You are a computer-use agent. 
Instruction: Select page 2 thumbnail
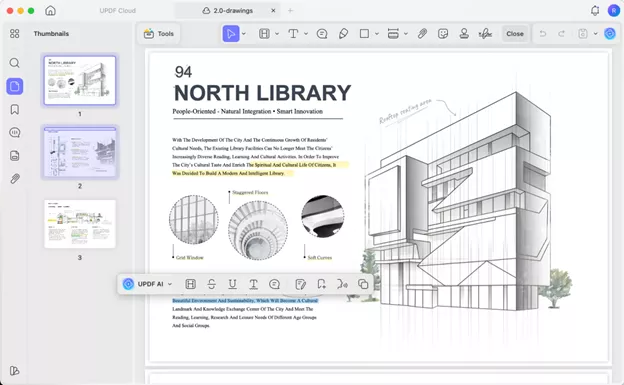[80, 152]
